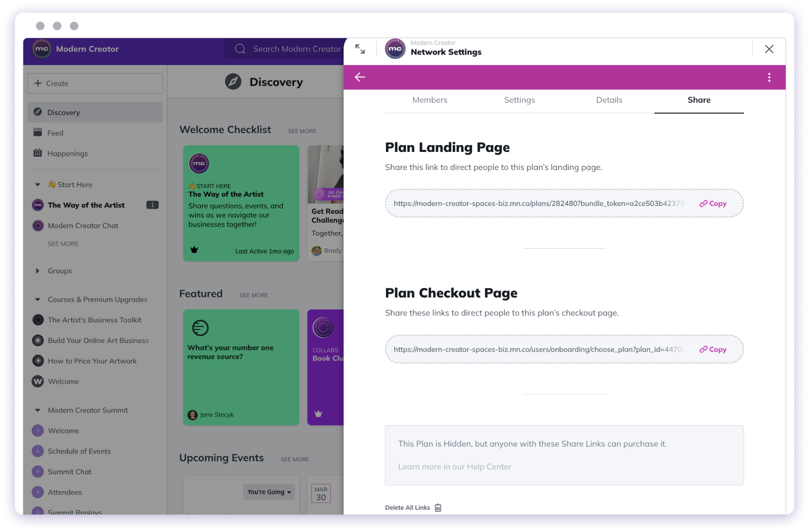
Task: Click the search magnifier icon
Action: [240, 49]
